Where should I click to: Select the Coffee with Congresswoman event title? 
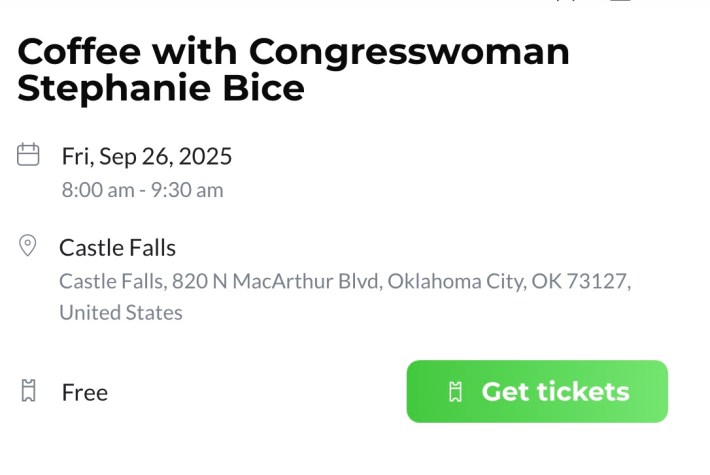[x=293, y=69]
